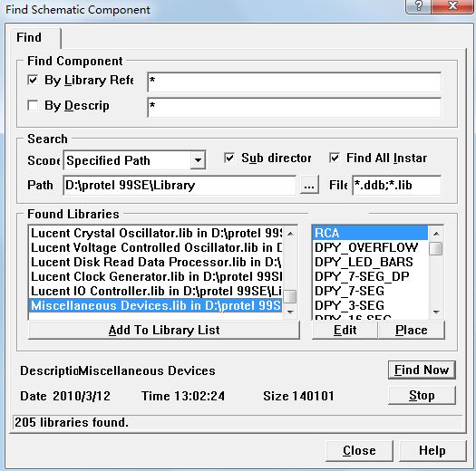Select Lucent Crystal Oscillator.lib row
The height and width of the screenshot is (471, 476).
156,233
